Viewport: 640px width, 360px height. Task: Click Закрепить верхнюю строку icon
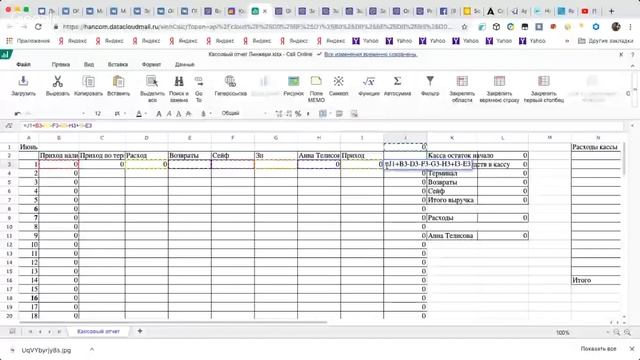(x=499, y=81)
